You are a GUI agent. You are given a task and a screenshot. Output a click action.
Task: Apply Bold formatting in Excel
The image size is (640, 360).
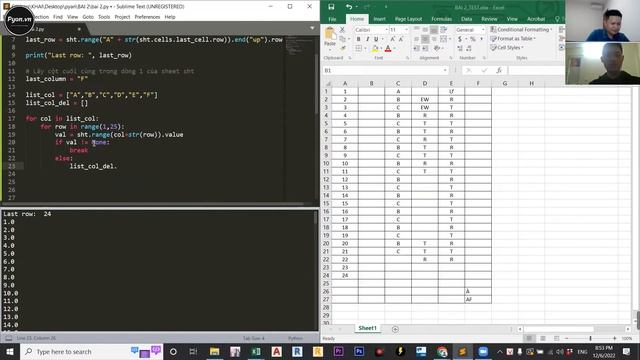click(x=358, y=39)
